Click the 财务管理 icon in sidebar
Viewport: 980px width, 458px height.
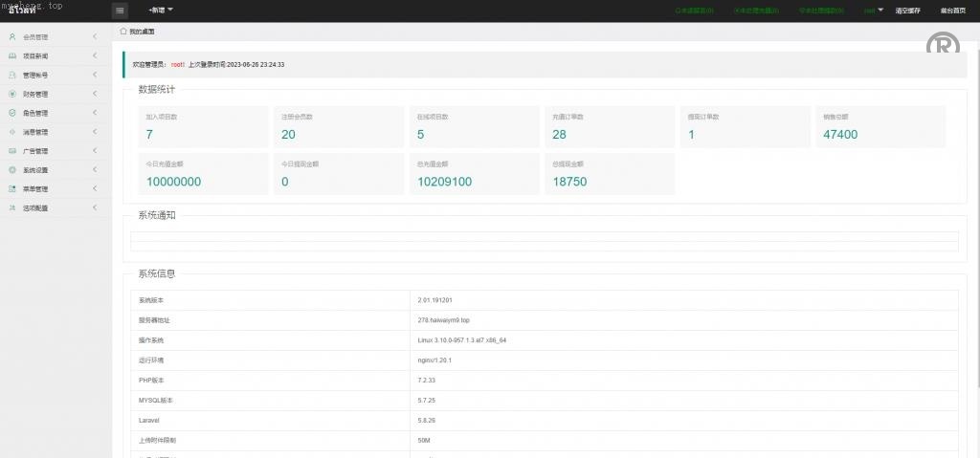(x=12, y=95)
